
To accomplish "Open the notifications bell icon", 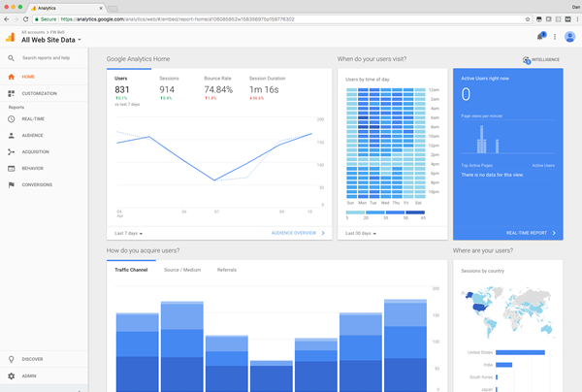I will tap(540, 36).
